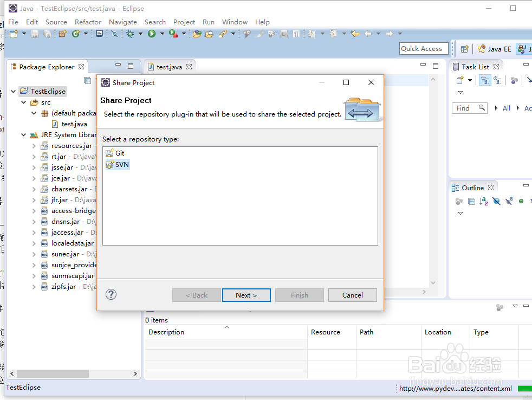The image size is (532, 400).
Task: Maximize the editor area
Action: 436,66
